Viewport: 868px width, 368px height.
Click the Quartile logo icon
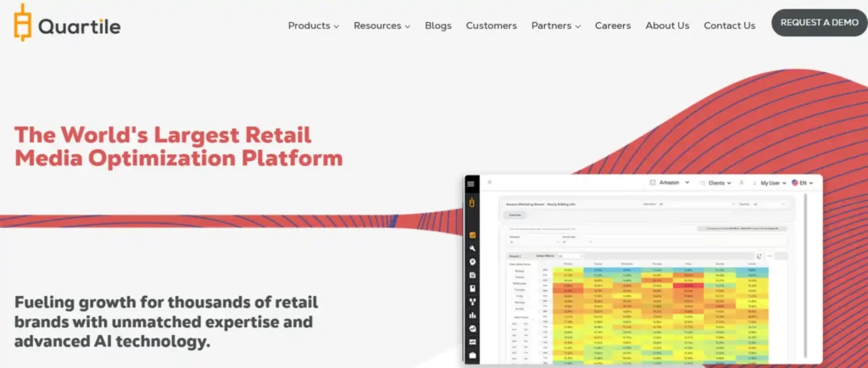[22, 22]
